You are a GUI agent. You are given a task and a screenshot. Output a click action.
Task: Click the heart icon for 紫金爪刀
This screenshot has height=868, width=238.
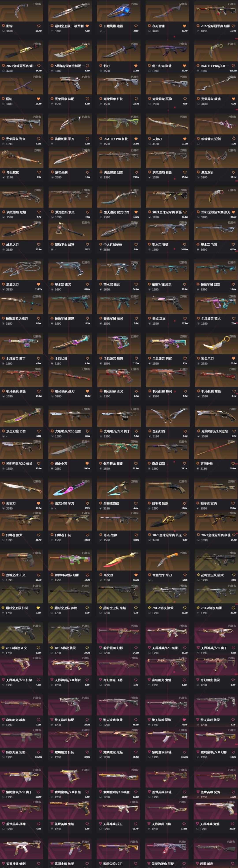[233, 359]
